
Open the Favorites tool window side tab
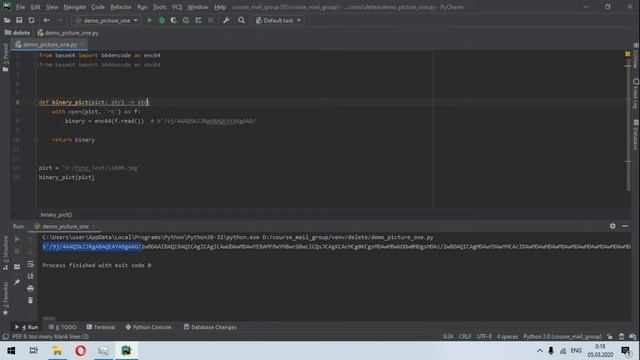click(x=5, y=298)
